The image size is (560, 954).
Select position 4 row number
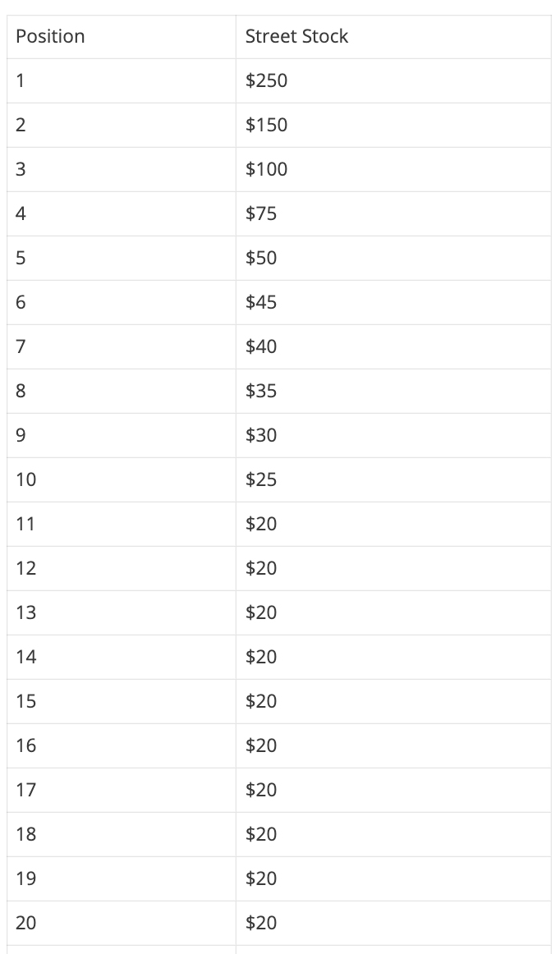(122, 214)
